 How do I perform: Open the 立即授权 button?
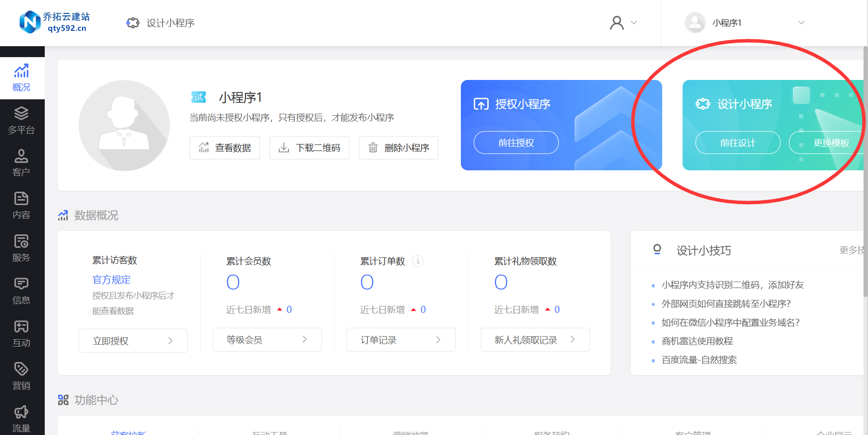click(133, 341)
